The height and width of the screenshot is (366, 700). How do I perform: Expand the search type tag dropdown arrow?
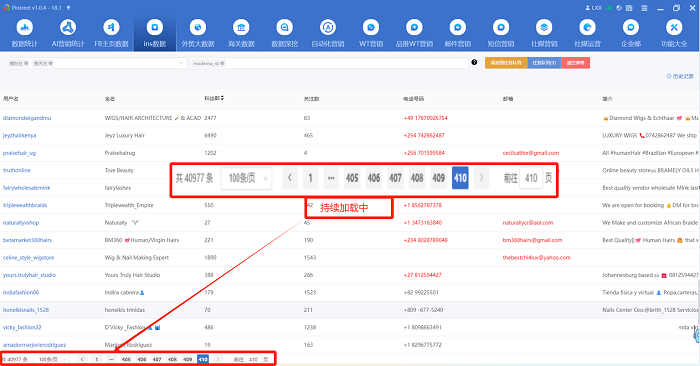pyautogui.click(x=181, y=63)
